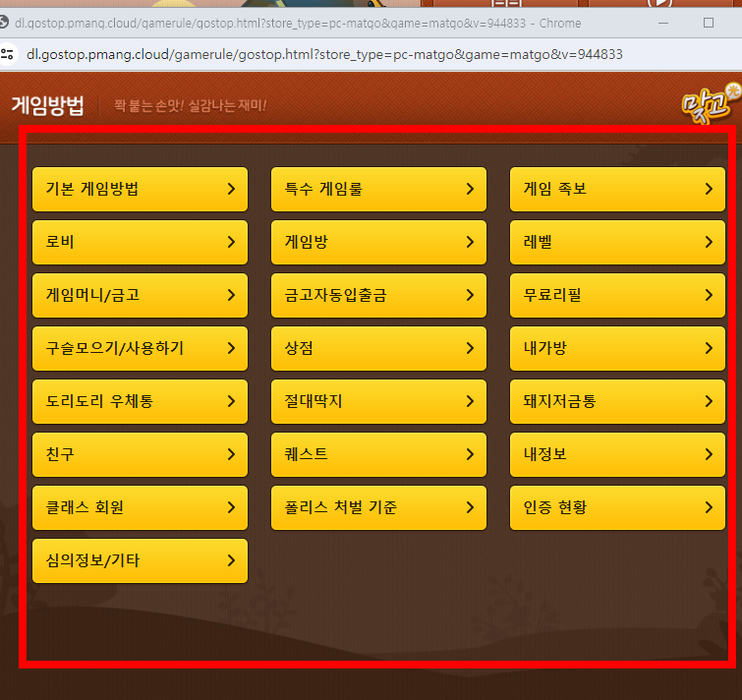Open 심의정보/기타 page
The image size is (742, 700).
coord(140,560)
